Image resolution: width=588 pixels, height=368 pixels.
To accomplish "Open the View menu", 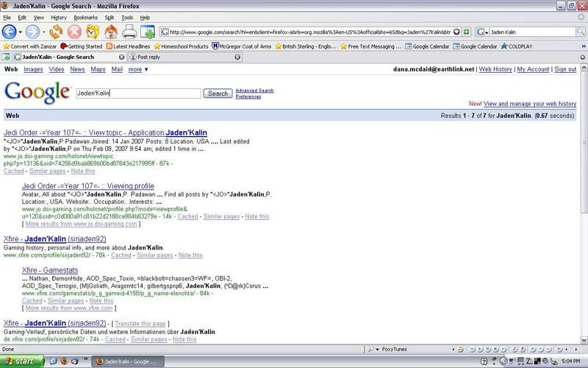I will coord(39,18).
